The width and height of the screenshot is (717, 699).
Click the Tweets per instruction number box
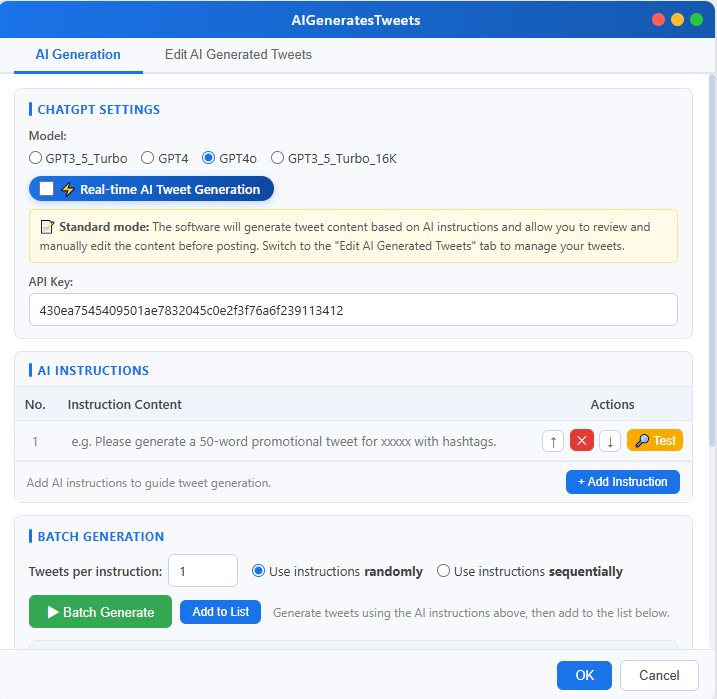point(203,571)
